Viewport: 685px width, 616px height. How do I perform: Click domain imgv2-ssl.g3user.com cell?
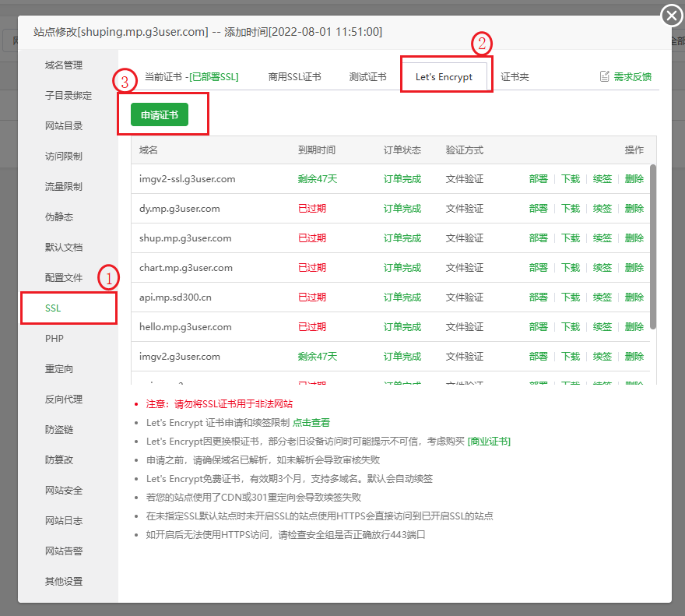point(187,179)
